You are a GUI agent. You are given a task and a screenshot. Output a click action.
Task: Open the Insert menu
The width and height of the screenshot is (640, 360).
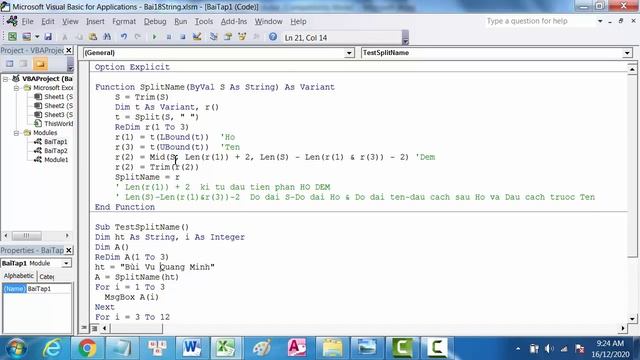pyautogui.click(x=95, y=21)
